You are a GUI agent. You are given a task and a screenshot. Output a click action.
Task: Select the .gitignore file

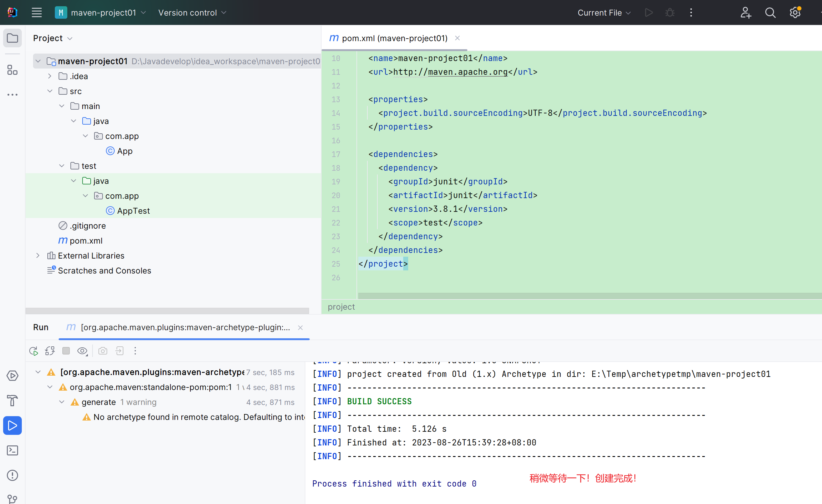82,226
